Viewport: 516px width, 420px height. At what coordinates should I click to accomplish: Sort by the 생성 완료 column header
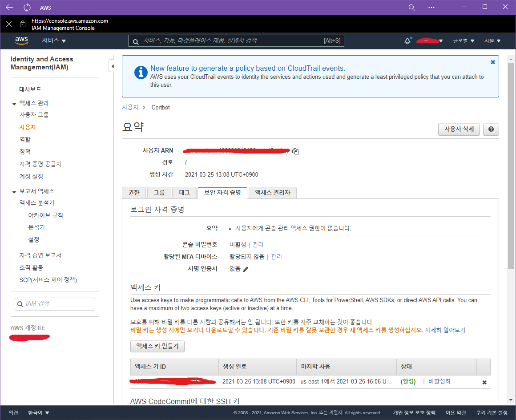(258, 367)
